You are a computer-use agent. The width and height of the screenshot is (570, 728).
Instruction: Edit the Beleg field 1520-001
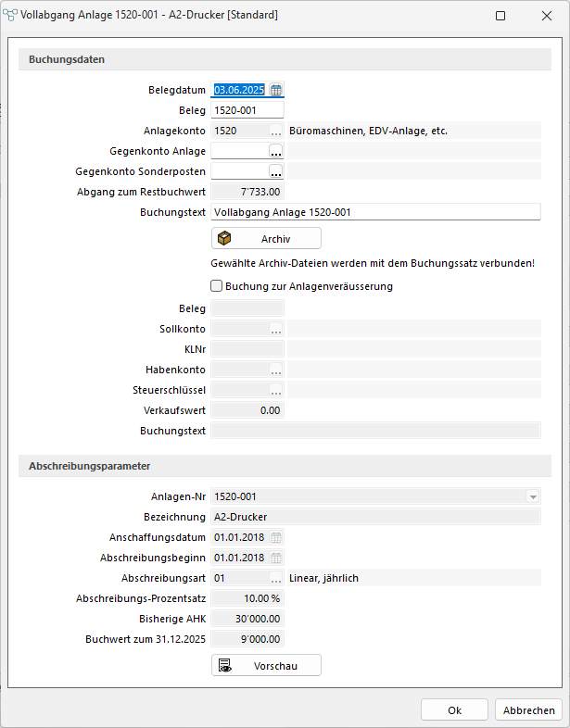click(247, 110)
